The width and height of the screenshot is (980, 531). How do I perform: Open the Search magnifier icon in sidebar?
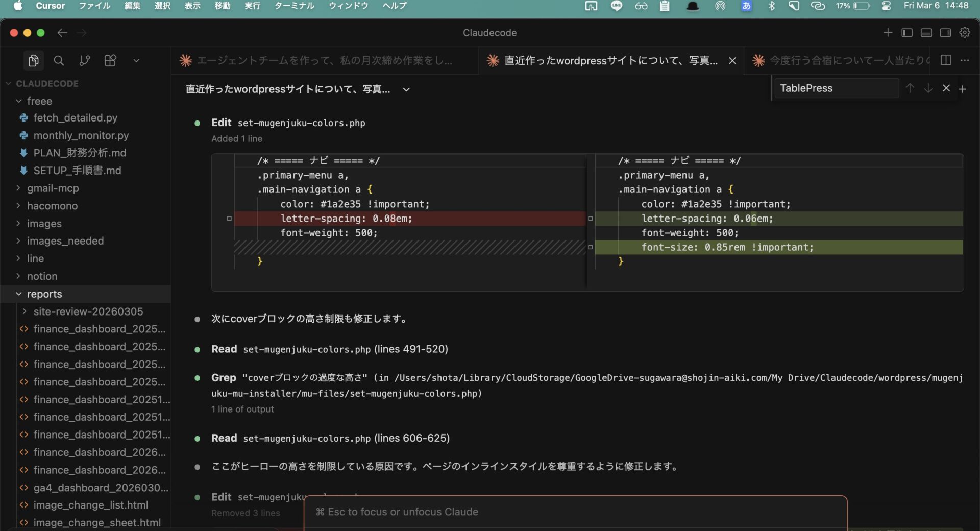tap(59, 61)
